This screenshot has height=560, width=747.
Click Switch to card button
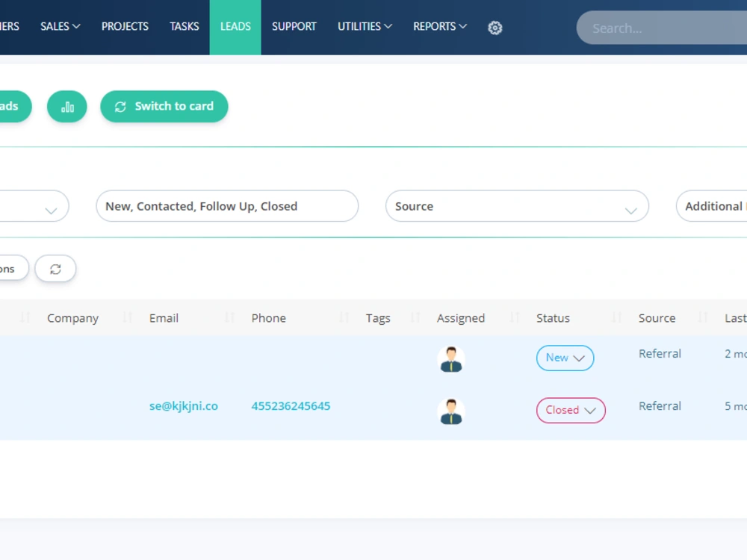click(x=164, y=107)
